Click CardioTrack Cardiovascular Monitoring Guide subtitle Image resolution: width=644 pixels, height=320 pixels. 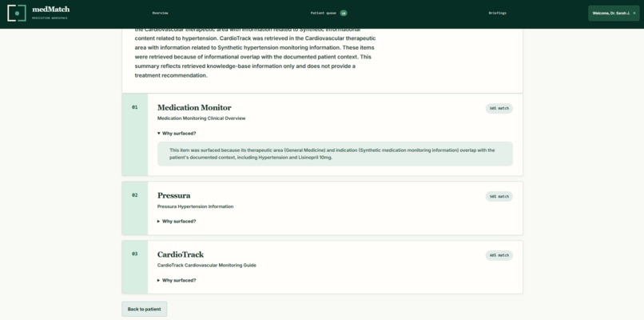click(x=207, y=266)
